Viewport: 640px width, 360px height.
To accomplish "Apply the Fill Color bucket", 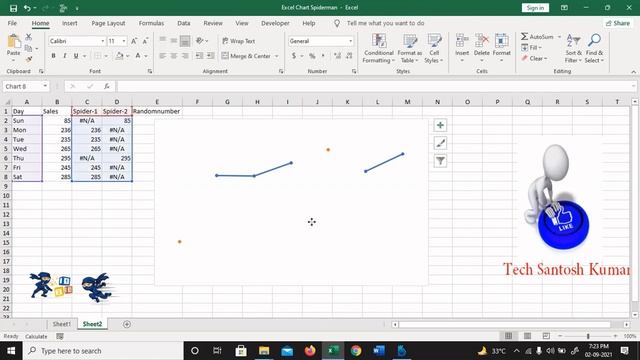I will pos(119,56).
